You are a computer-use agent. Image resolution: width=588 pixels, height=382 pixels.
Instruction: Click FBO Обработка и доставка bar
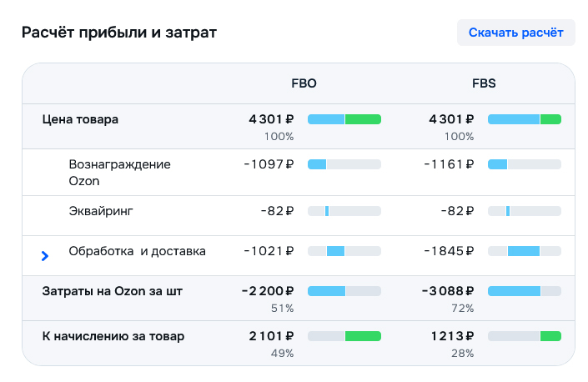coord(336,251)
